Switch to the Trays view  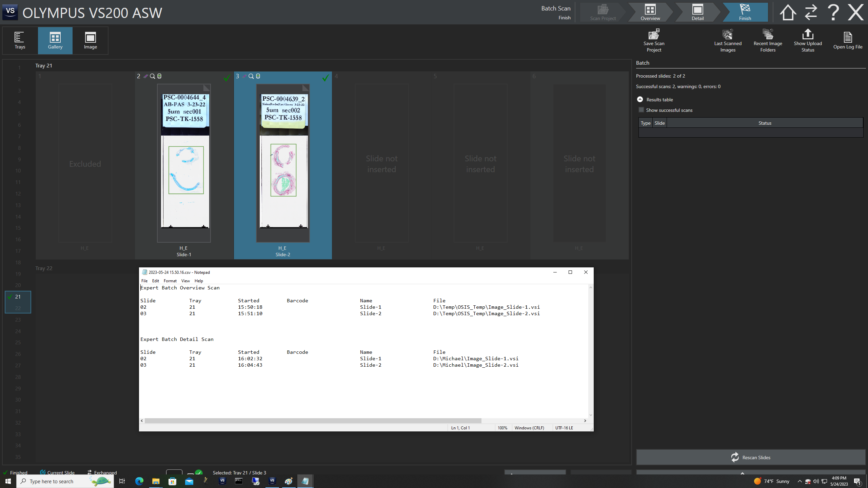point(20,40)
